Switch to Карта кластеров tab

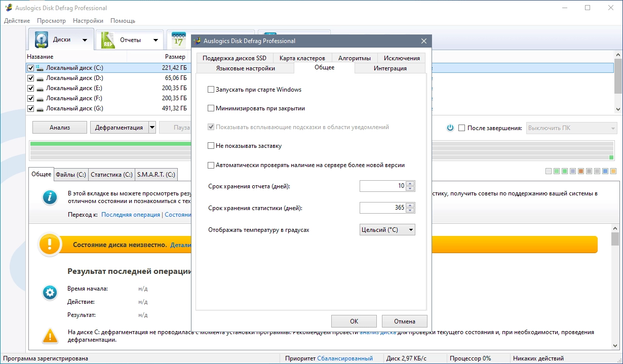tap(302, 58)
